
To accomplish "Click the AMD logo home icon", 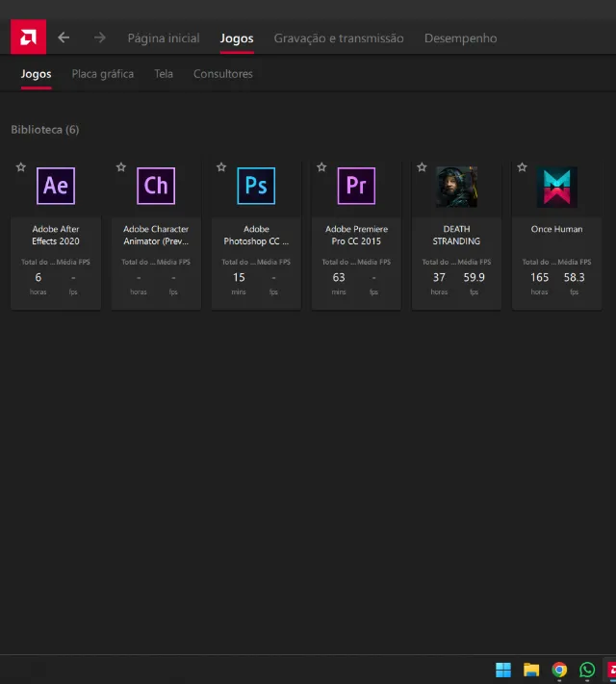I will 28,37.
